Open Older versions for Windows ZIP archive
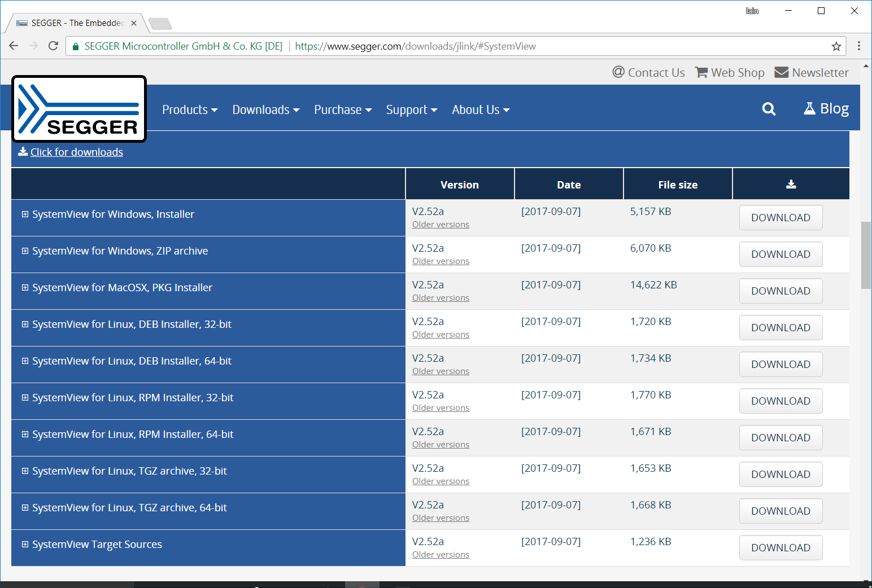 point(441,261)
